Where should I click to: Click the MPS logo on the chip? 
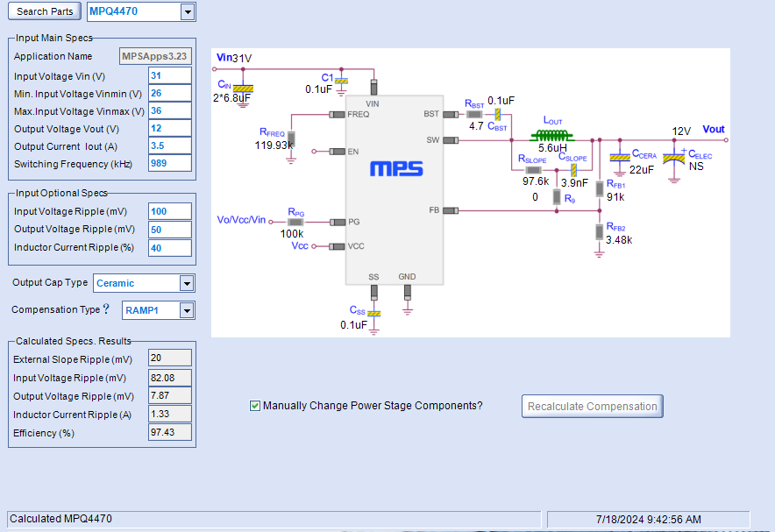click(396, 169)
